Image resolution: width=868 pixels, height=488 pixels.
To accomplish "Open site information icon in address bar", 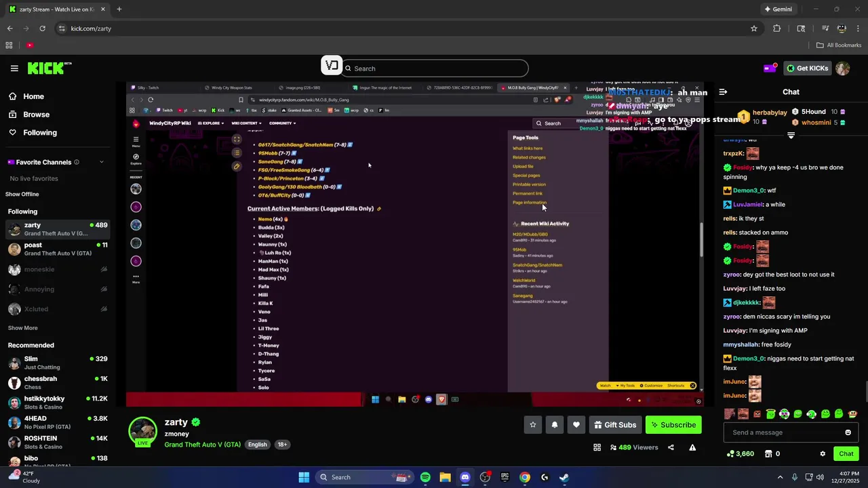I will [x=62, y=28].
